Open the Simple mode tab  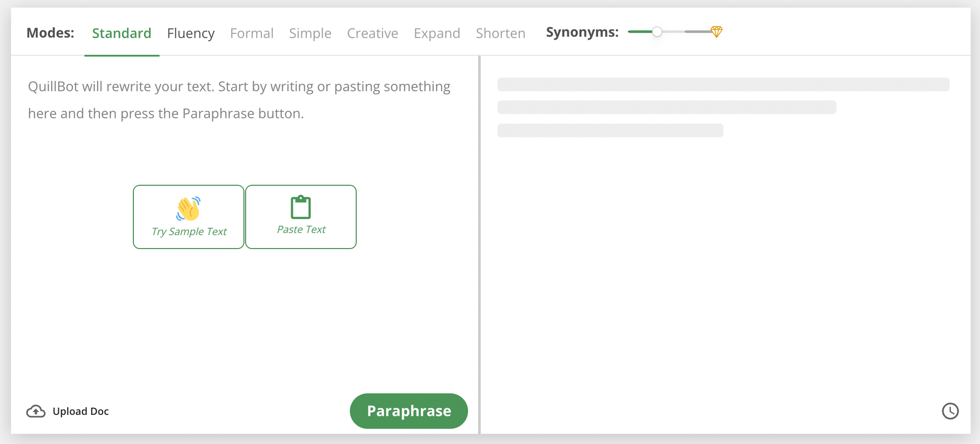[310, 33]
